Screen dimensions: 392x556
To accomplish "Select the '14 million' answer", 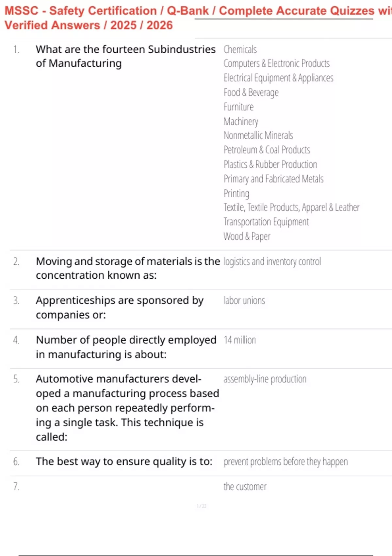I will pos(239,340).
